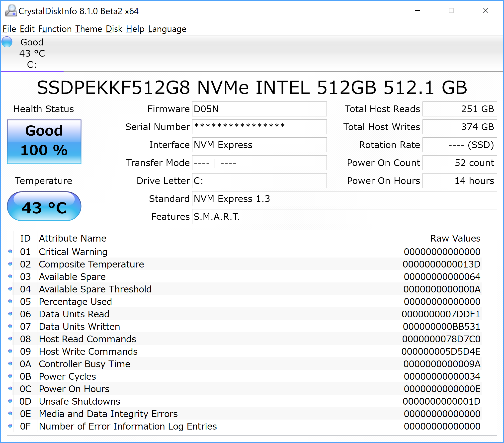
Task: Click status dot beside Power On Hours attribute
Action: [x=10, y=388]
